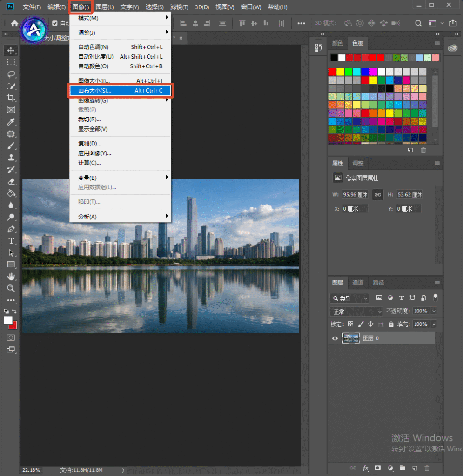Switch to the 通道 tab
The image size is (463, 476).
[357, 283]
